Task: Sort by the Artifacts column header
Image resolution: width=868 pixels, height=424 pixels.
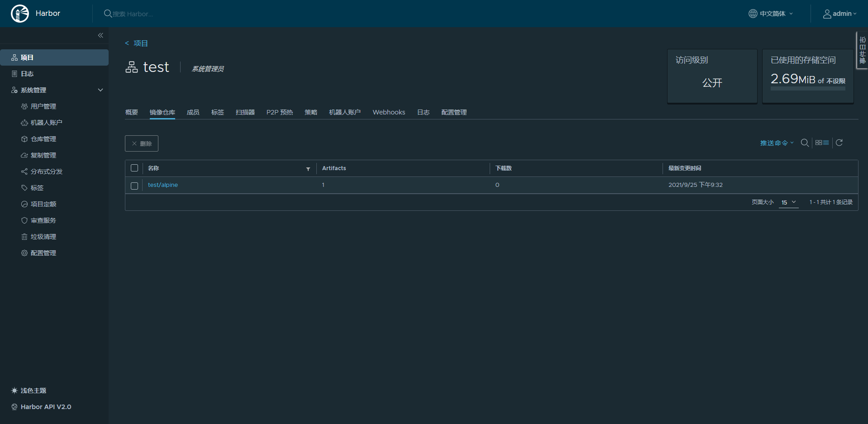Action: point(334,168)
